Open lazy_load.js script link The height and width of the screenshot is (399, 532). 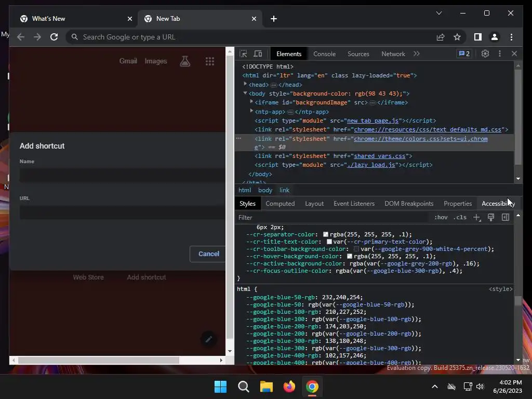click(371, 165)
